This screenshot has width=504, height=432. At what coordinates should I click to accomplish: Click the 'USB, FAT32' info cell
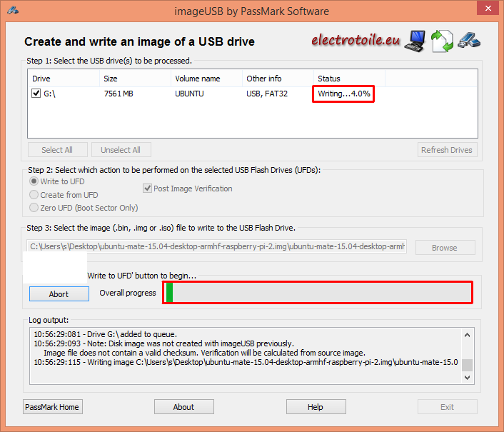pos(267,94)
